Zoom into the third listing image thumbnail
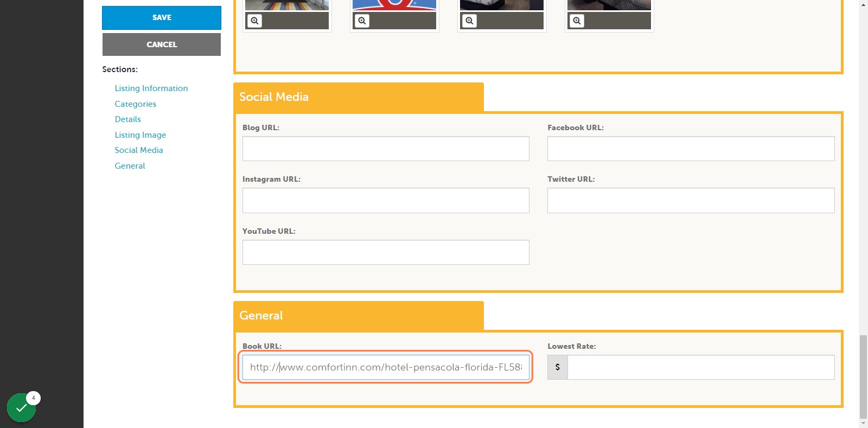868x428 pixels. (x=469, y=21)
